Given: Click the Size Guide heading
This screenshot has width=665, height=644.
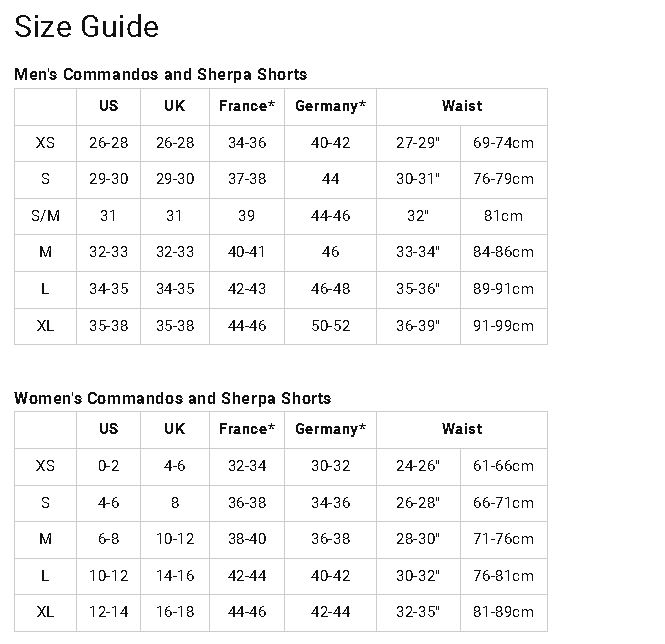Looking at the screenshot, I should click(87, 27).
